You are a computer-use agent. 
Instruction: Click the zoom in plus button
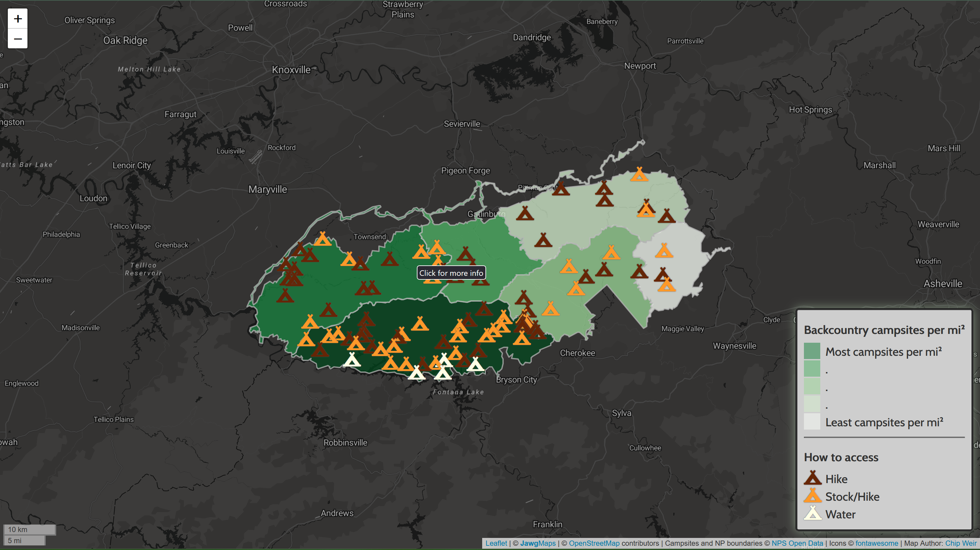[18, 19]
